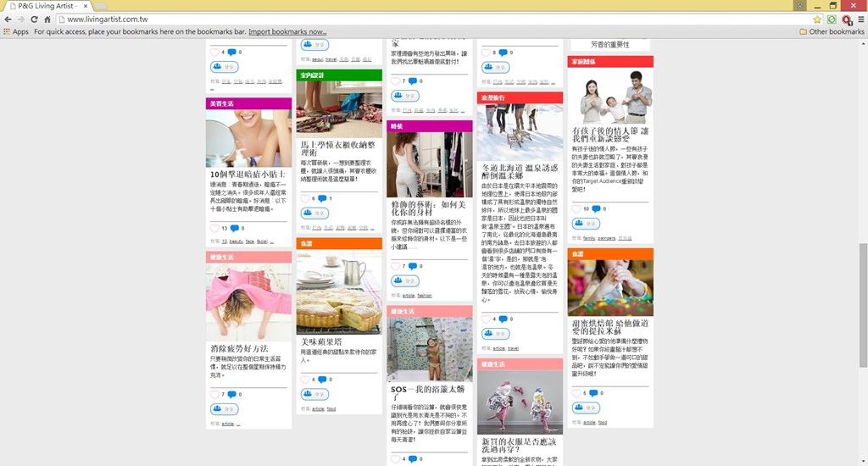Open comments on SOS 我的浴簾太髒了 post
The height and width of the screenshot is (466, 868).
413,459
